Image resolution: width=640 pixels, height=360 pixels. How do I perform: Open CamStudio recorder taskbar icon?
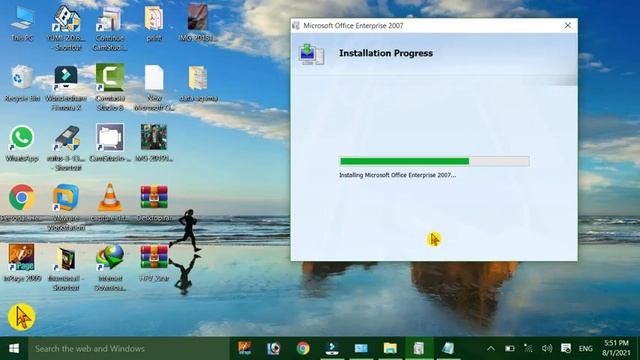(274, 348)
